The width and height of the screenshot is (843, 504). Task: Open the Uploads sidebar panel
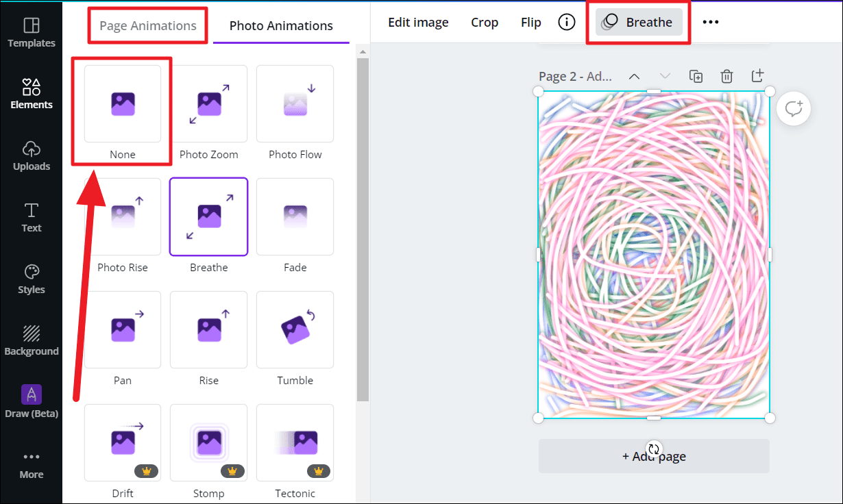(31, 156)
